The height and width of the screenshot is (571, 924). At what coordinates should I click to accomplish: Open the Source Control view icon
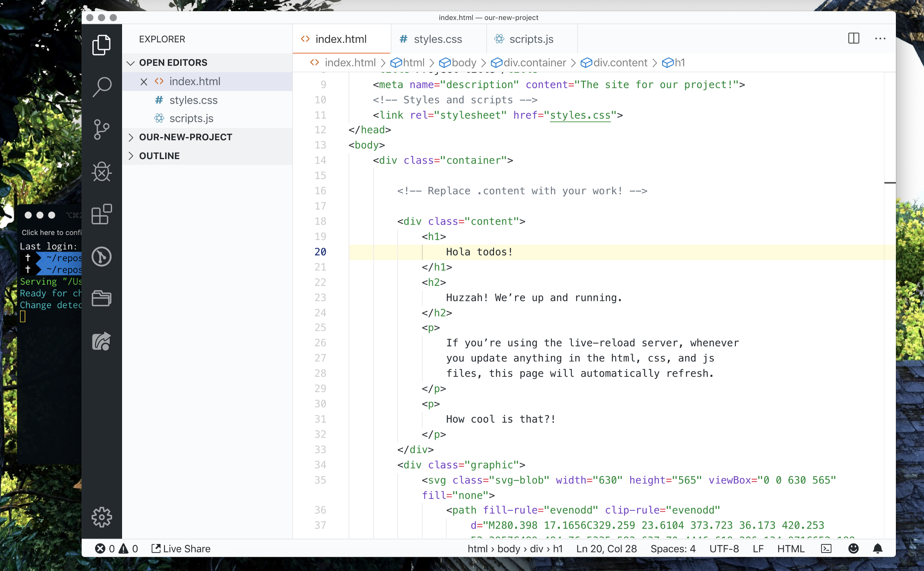click(x=102, y=129)
